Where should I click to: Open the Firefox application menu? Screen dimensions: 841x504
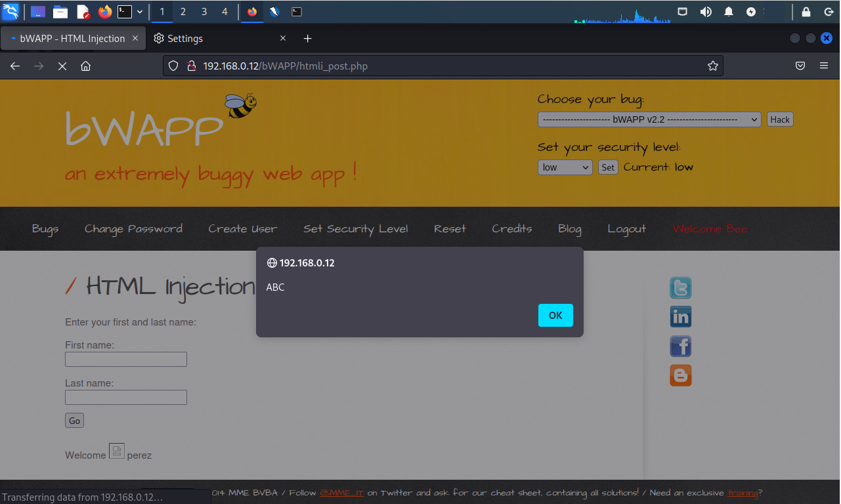click(824, 66)
